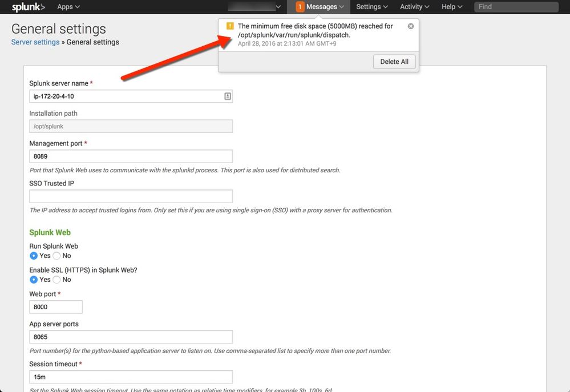
Task: Open the Help menu
Action: (x=452, y=6)
